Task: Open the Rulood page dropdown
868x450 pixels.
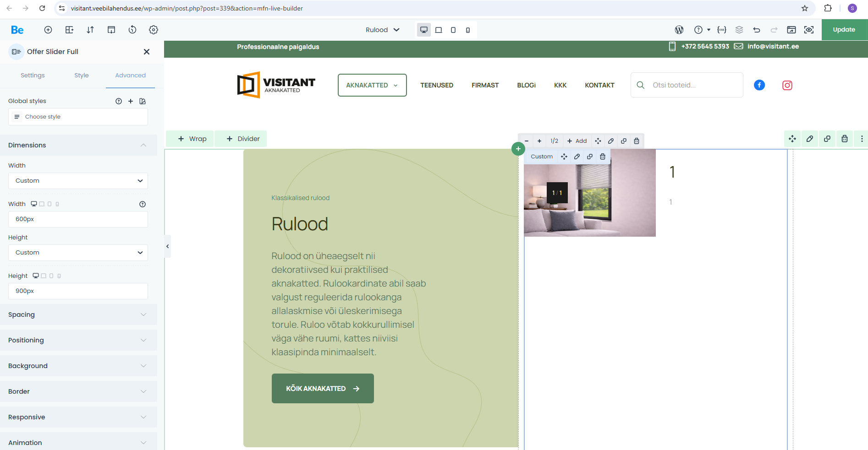Action: 383,30
